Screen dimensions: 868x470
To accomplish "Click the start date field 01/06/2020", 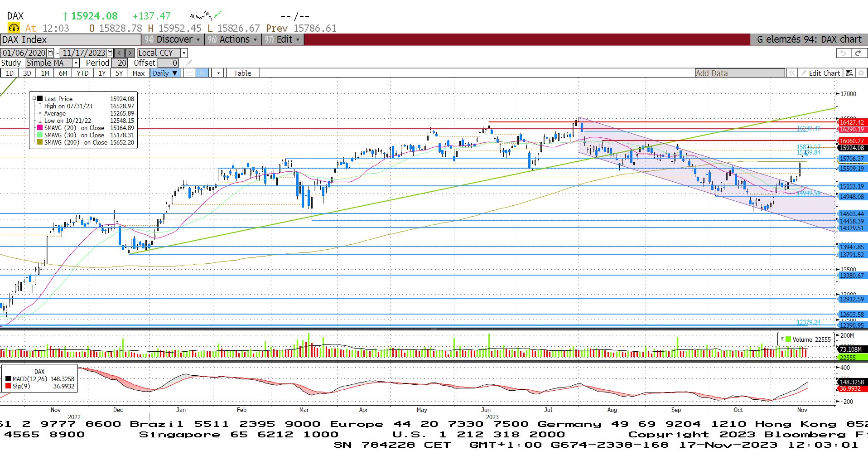I will click(x=24, y=53).
